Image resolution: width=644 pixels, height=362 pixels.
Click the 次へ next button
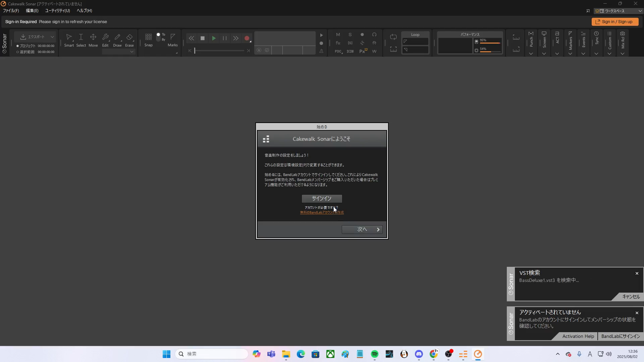pos(362,230)
